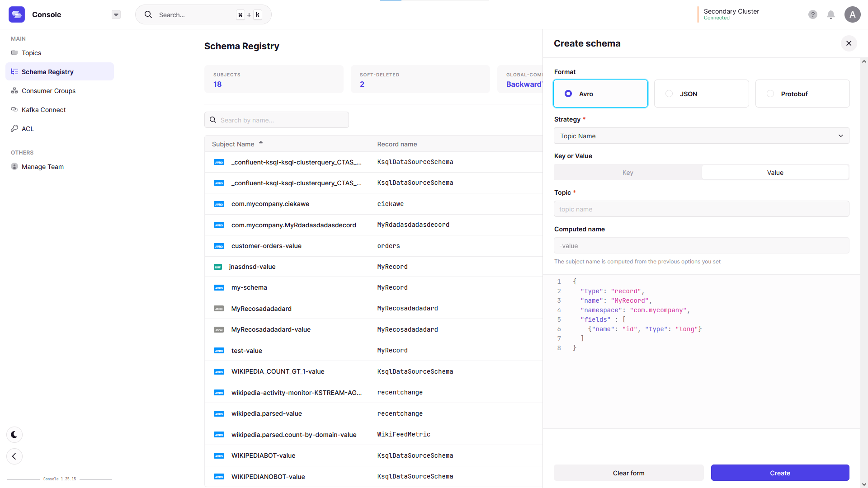
Task: Click the panel scrollbar up arrow
Action: [x=864, y=61]
